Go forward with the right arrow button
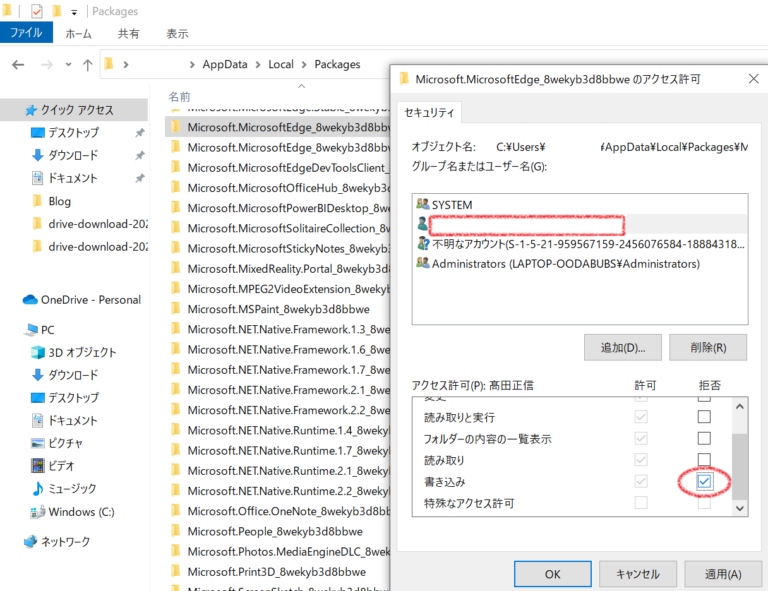 click(47, 65)
